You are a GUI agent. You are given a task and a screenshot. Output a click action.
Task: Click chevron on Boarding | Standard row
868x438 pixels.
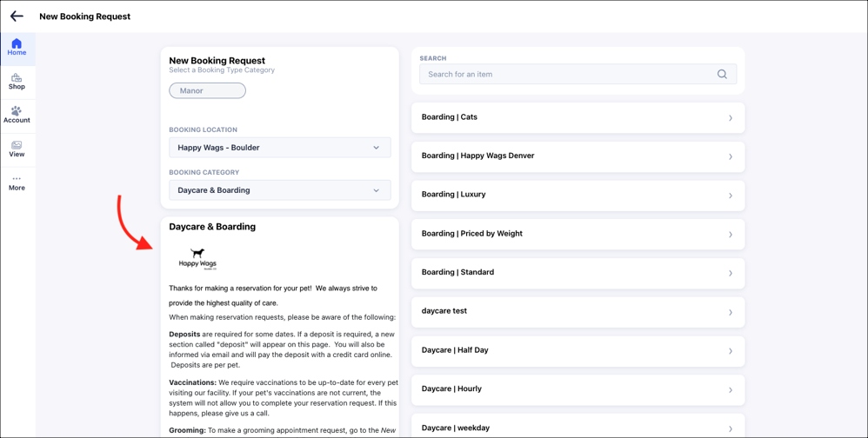pos(731,273)
